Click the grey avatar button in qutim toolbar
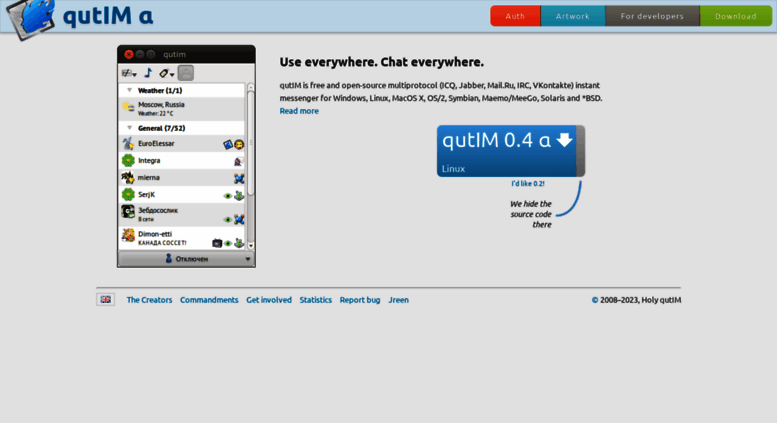This screenshot has height=423, width=777. [186, 73]
